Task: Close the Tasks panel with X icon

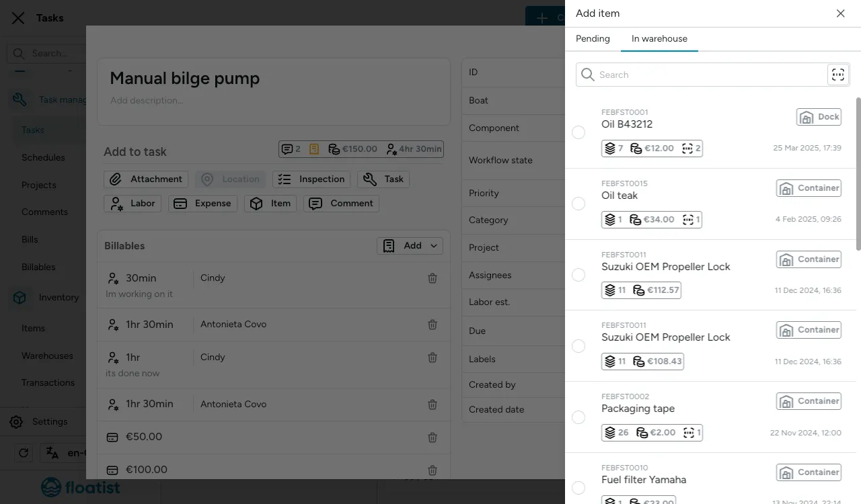Action: coord(18,18)
